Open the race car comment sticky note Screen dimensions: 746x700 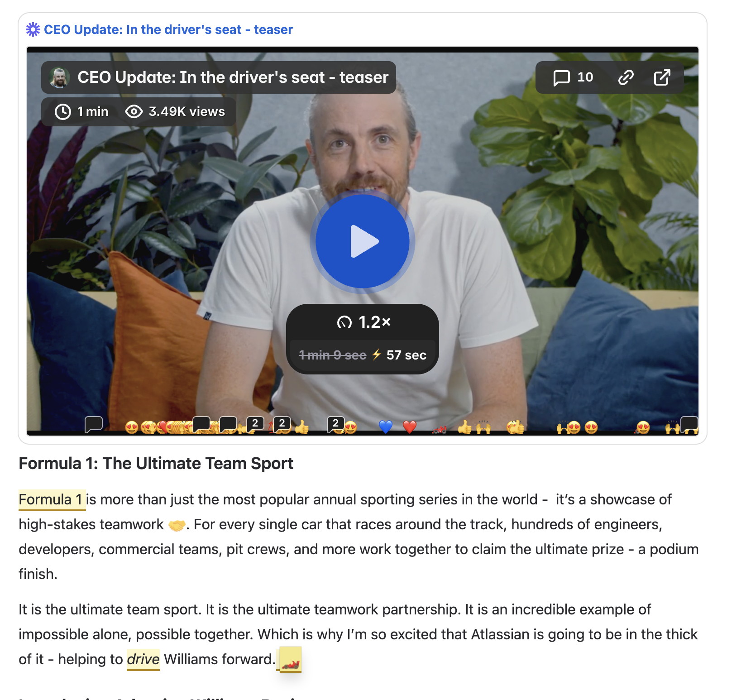(x=290, y=660)
